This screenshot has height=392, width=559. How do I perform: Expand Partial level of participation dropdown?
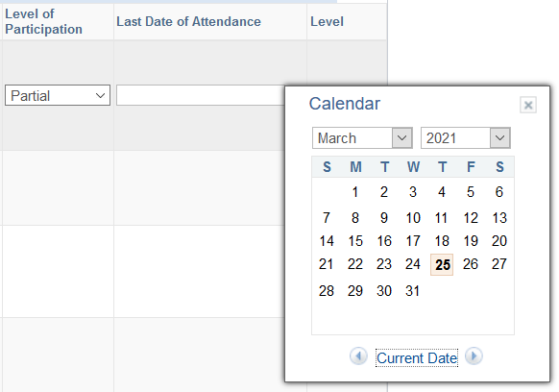(58, 95)
